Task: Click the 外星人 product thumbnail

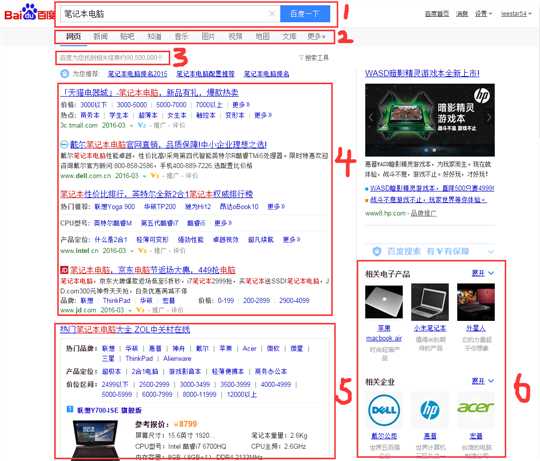Action: click(476, 302)
